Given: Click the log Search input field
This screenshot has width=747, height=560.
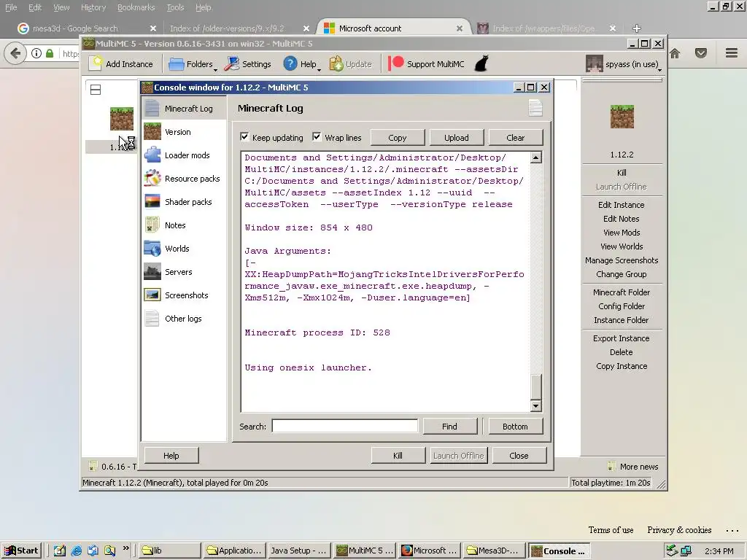Looking at the screenshot, I should click(x=345, y=426).
